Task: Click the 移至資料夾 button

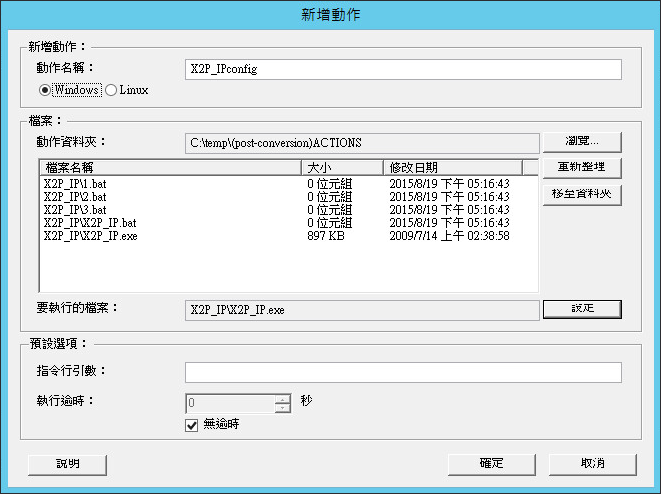Action: click(x=582, y=193)
